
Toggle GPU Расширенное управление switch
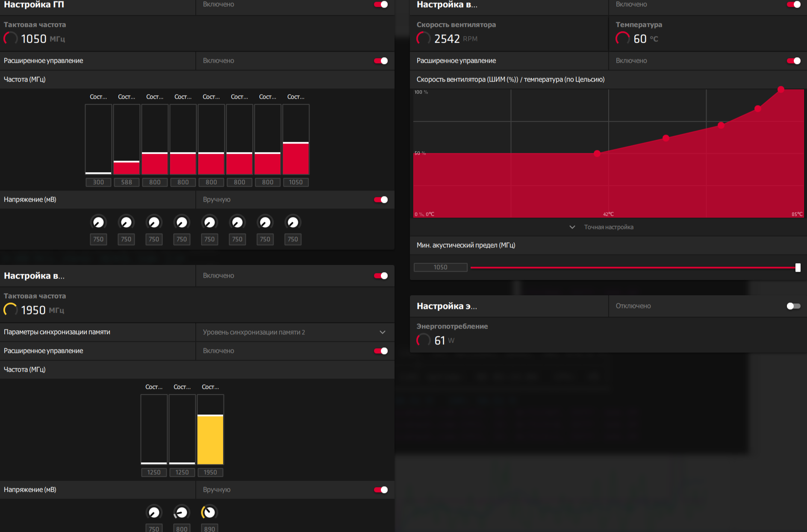pyautogui.click(x=381, y=61)
